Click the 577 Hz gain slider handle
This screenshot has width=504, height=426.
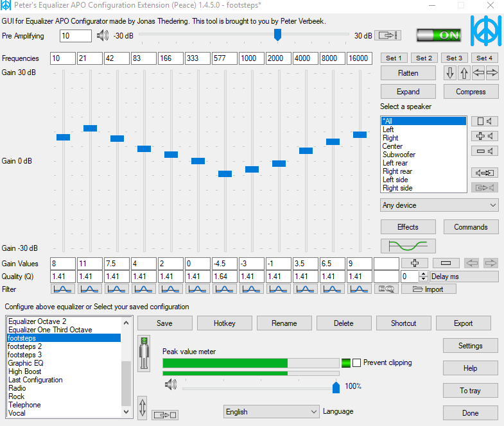point(225,174)
